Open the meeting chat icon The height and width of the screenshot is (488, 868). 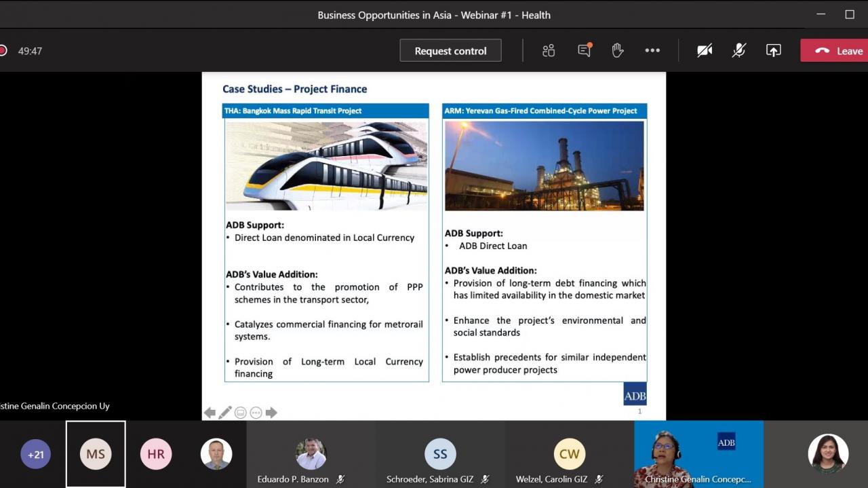584,50
